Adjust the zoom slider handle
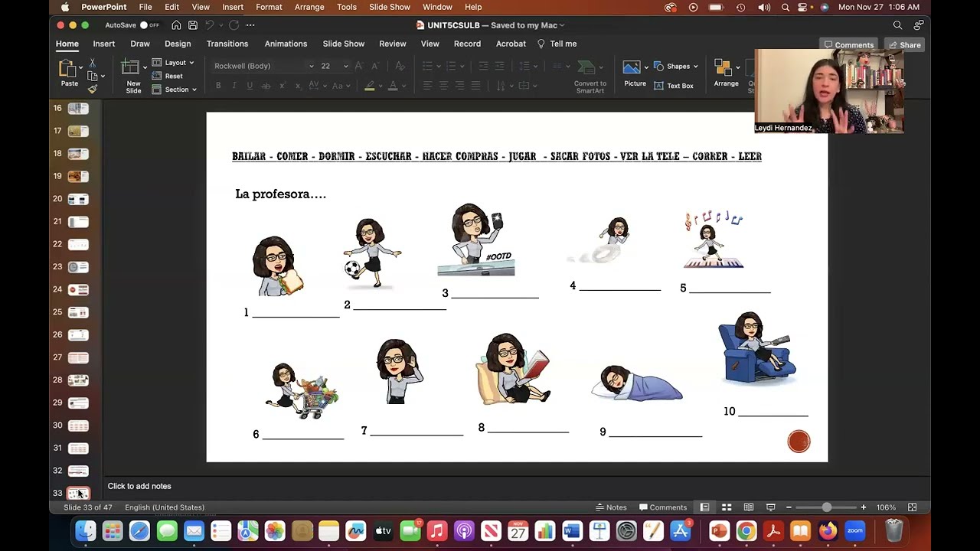The width and height of the screenshot is (980, 551). pos(826,507)
